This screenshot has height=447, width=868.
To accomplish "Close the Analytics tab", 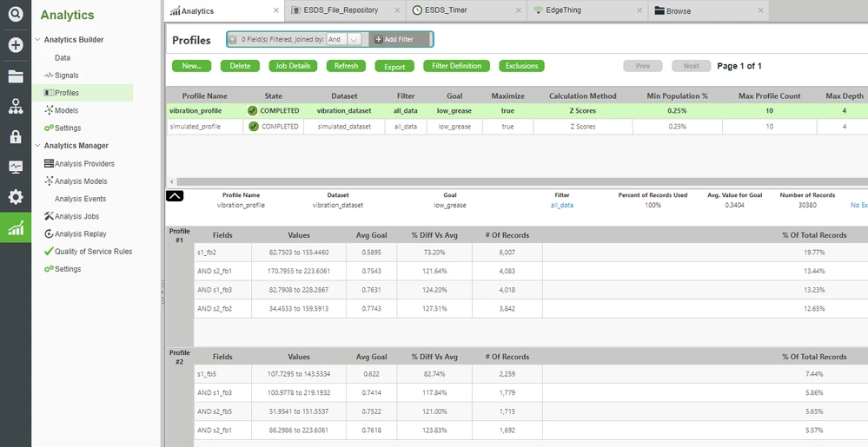I will click(x=276, y=10).
